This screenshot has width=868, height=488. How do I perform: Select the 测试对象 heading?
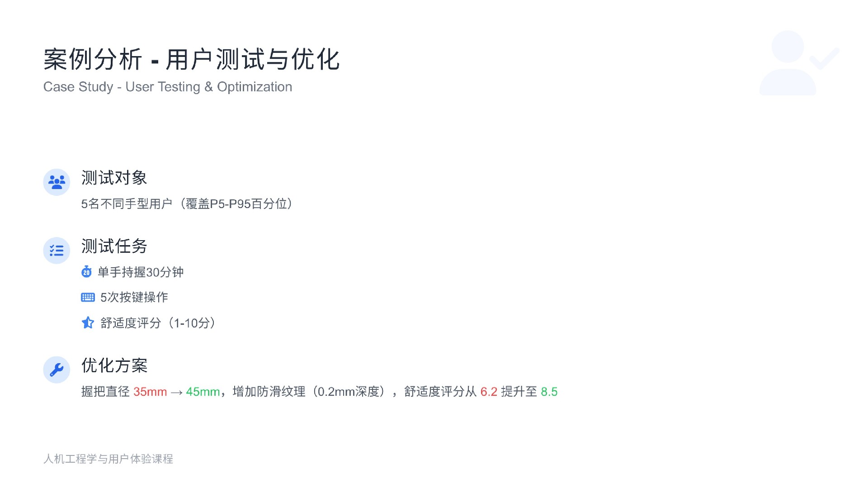coord(114,178)
